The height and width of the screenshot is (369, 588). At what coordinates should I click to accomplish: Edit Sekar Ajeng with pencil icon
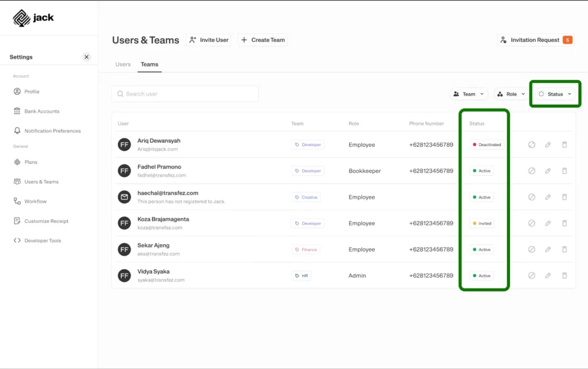point(548,249)
